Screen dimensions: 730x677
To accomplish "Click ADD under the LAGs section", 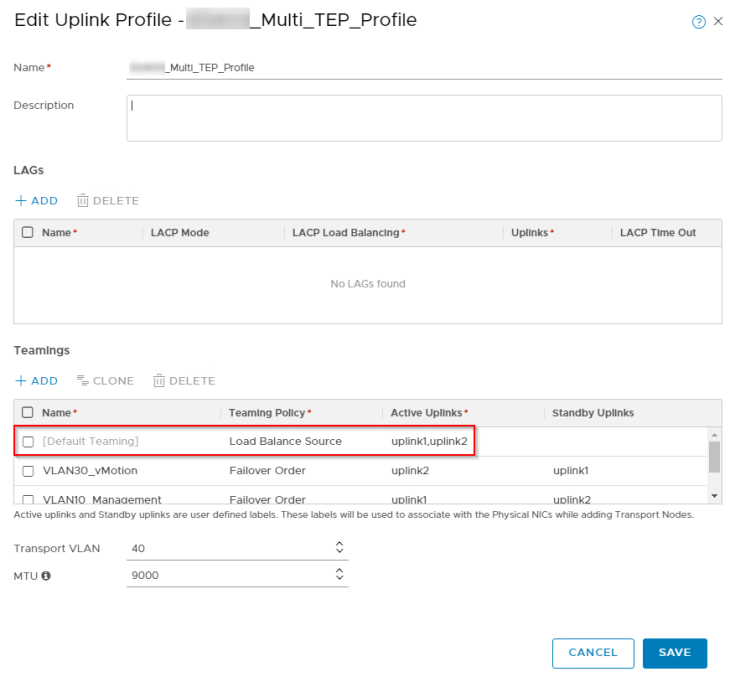I will coord(36,201).
